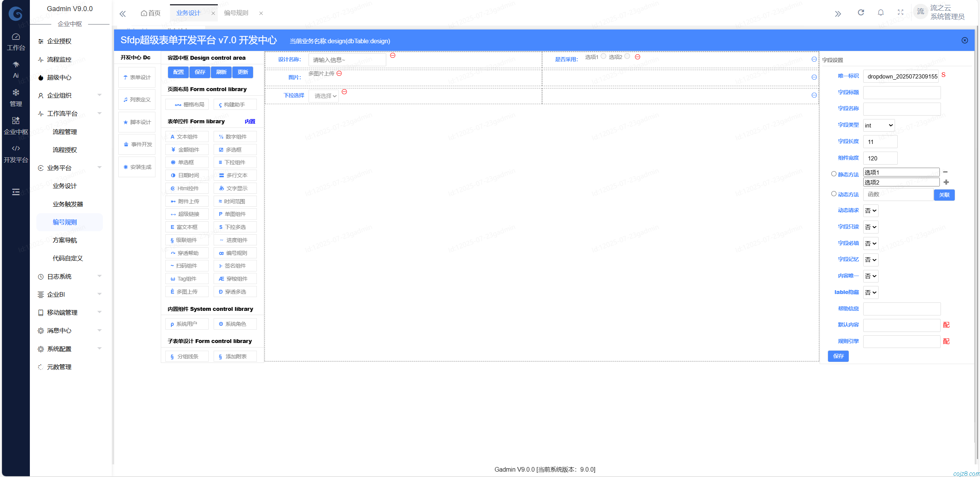Switch to the 编号规则 tab
Screen dimensions: 980x477
point(236,13)
